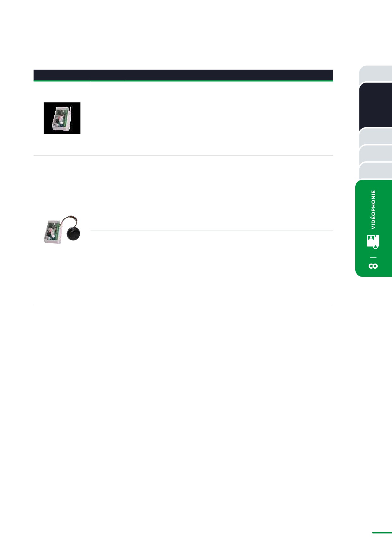392x555 pixels.
Task: Select the dark navy side tab
Action: click(376, 106)
